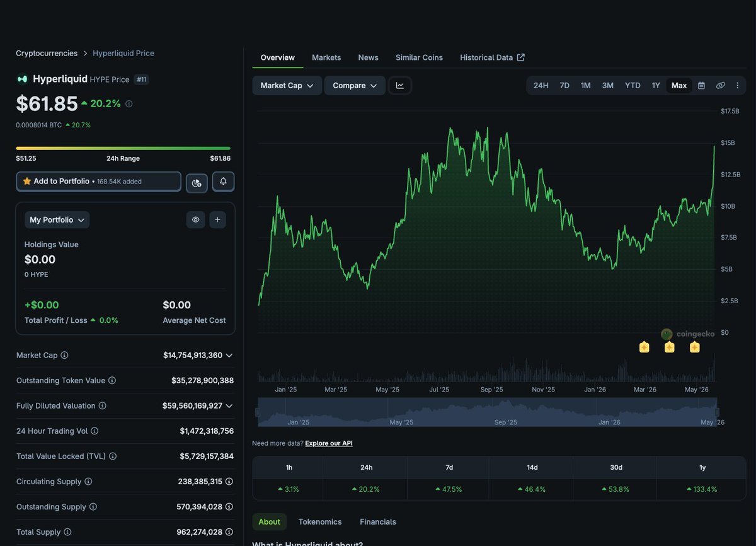Open the Market Cap chart dropdown

(x=287, y=86)
